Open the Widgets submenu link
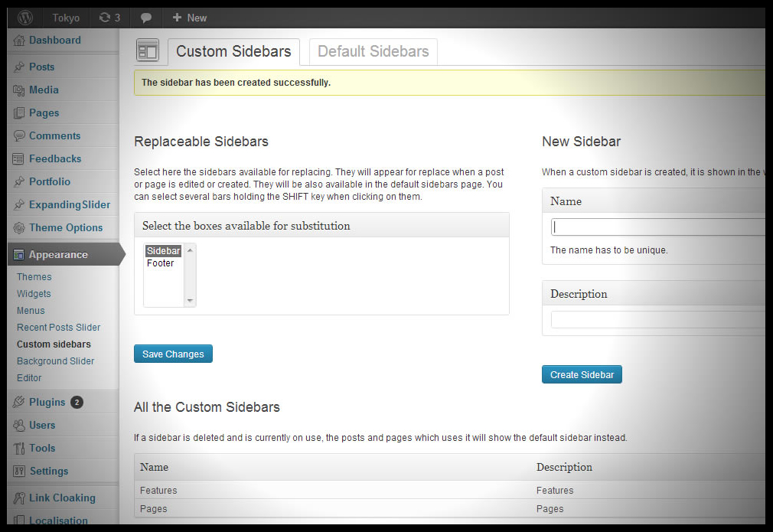 [34, 294]
